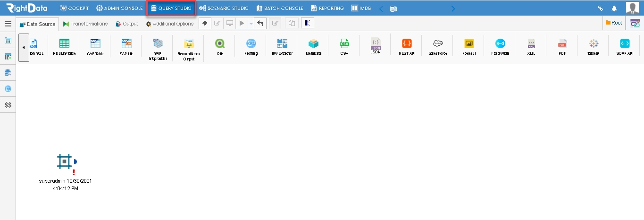Switch to the Data Source tab
Viewport: 644px width, 220px height.
37,24
